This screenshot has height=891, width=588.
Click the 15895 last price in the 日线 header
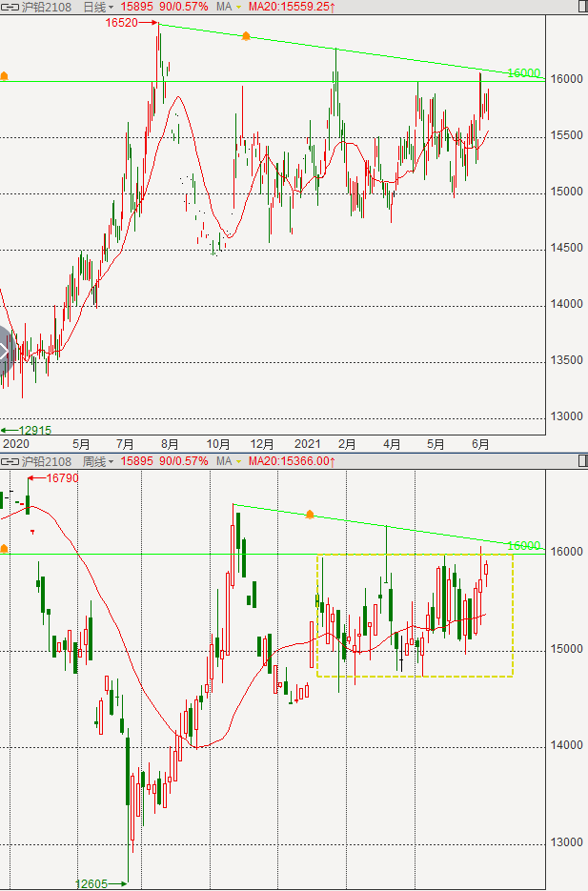[137, 7]
